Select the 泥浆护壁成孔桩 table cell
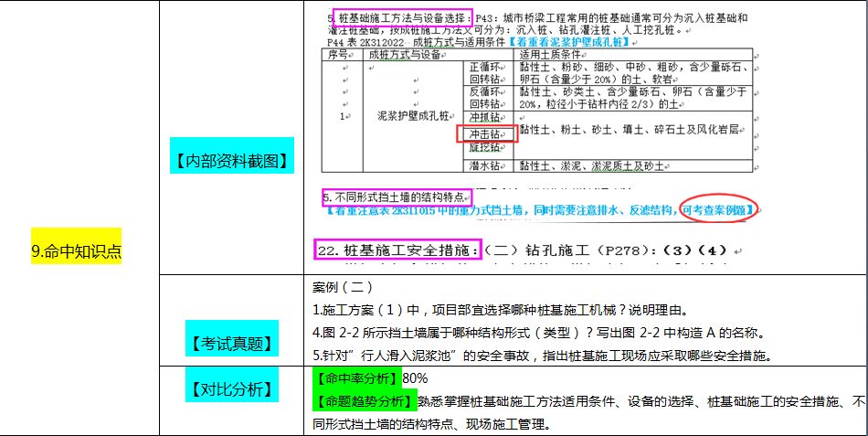Viewport: 868px width, 436px height. pos(413,116)
